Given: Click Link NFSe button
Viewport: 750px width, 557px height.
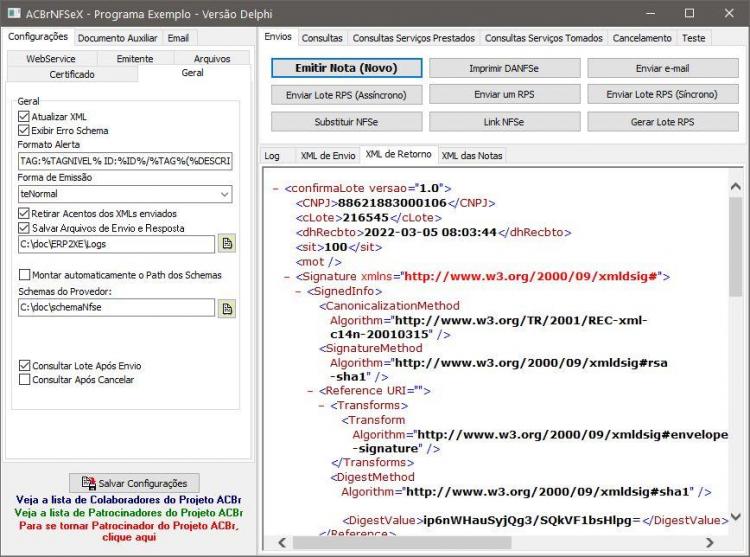Looking at the screenshot, I should click(504, 122).
